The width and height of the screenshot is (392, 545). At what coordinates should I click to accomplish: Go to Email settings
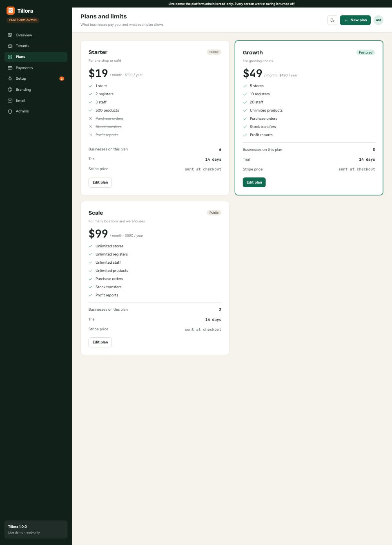[36, 101]
